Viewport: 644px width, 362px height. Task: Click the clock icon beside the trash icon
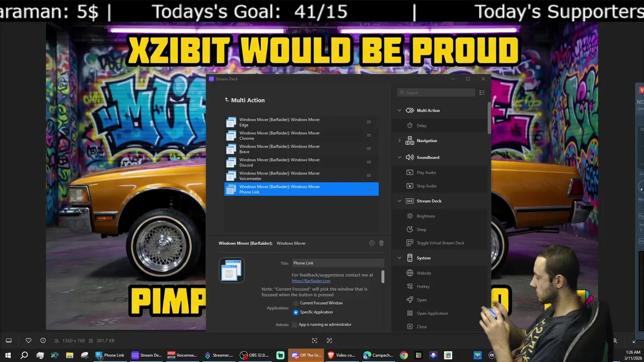coord(372,243)
